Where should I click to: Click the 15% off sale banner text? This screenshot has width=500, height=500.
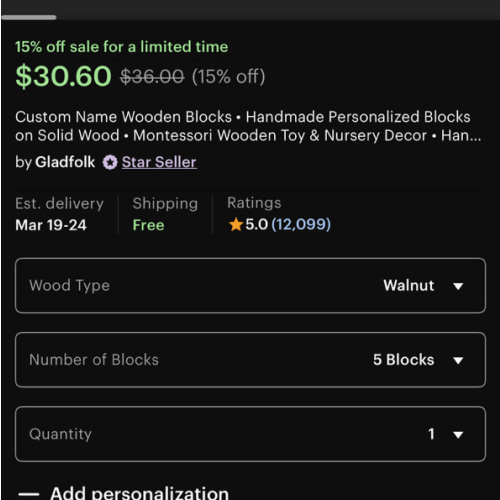[x=122, y=47]
